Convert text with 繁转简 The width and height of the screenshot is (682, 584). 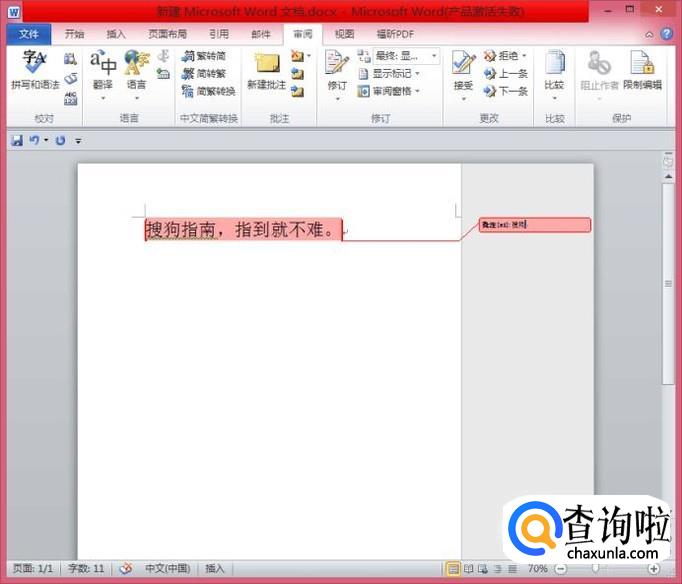click(x=204, y=56)
